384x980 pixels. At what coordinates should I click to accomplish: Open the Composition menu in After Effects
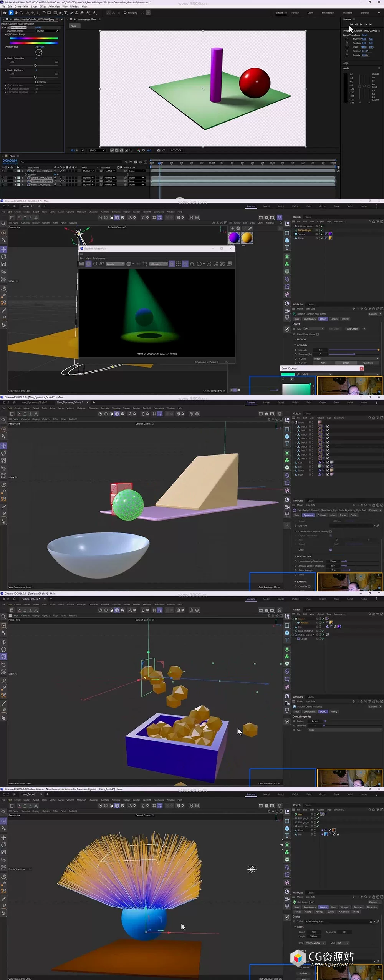pos(22,7)
